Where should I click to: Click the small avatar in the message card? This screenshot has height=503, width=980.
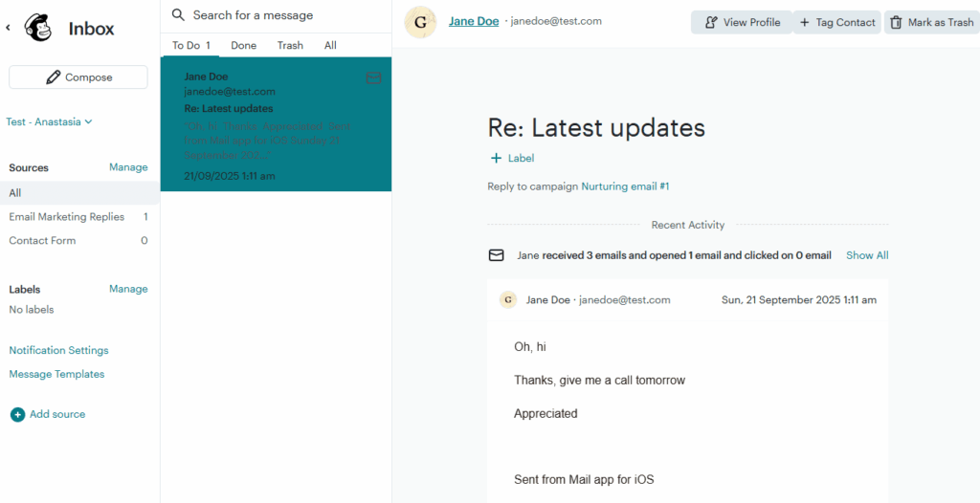click(x=508, y=300)
